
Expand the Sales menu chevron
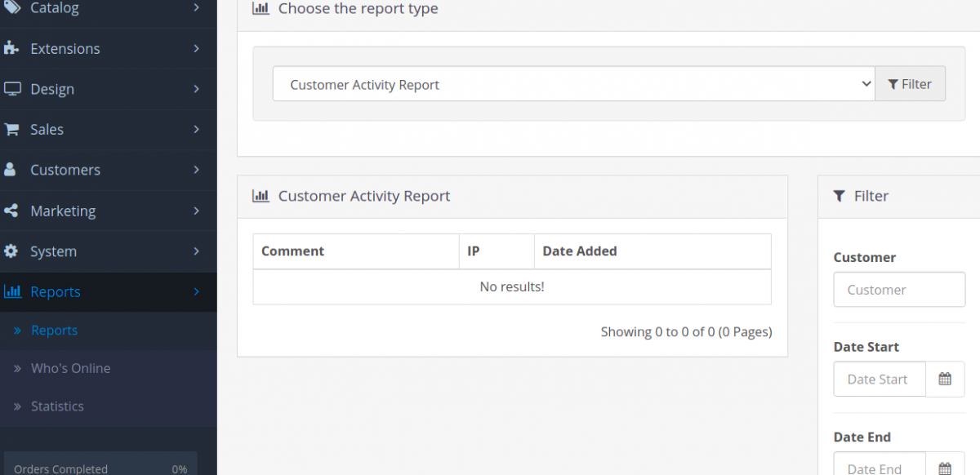196,129
